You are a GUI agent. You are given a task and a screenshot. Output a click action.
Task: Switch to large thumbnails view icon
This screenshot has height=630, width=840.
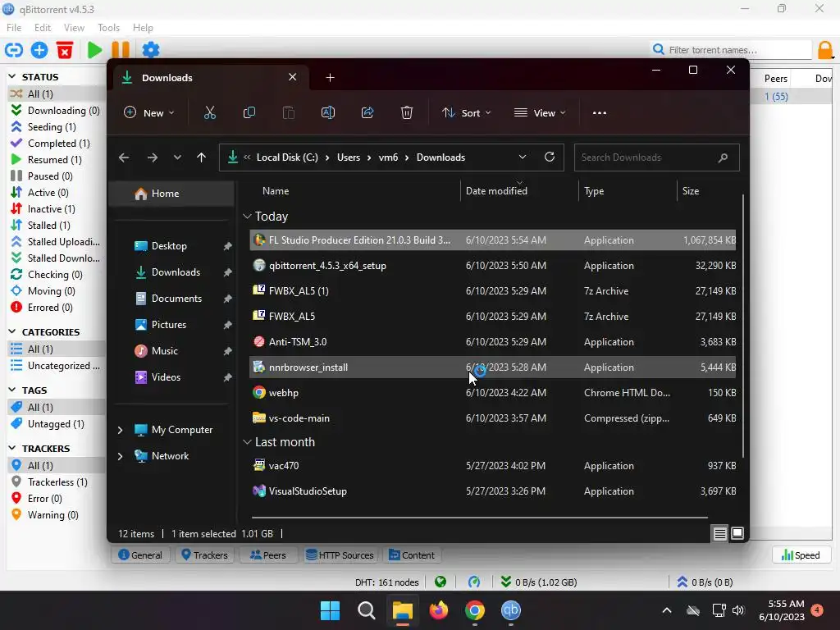pyautogui.click(x=737, y=533)
